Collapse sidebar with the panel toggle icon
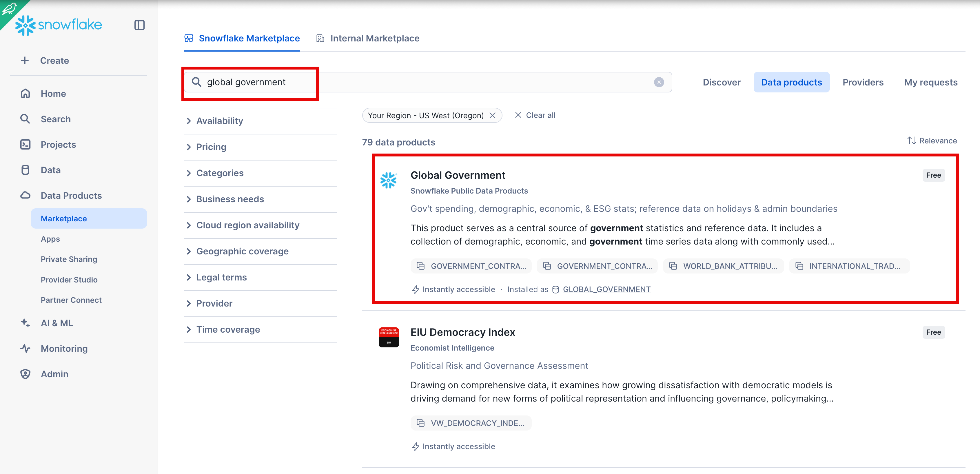Viewport: 980px width, 474px height. [x=140, y=25]
